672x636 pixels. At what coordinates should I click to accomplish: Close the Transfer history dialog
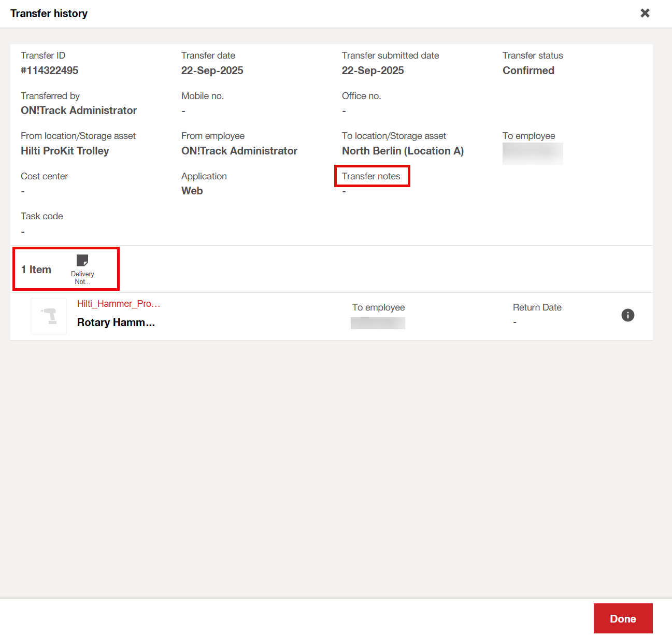click(645, 13)
